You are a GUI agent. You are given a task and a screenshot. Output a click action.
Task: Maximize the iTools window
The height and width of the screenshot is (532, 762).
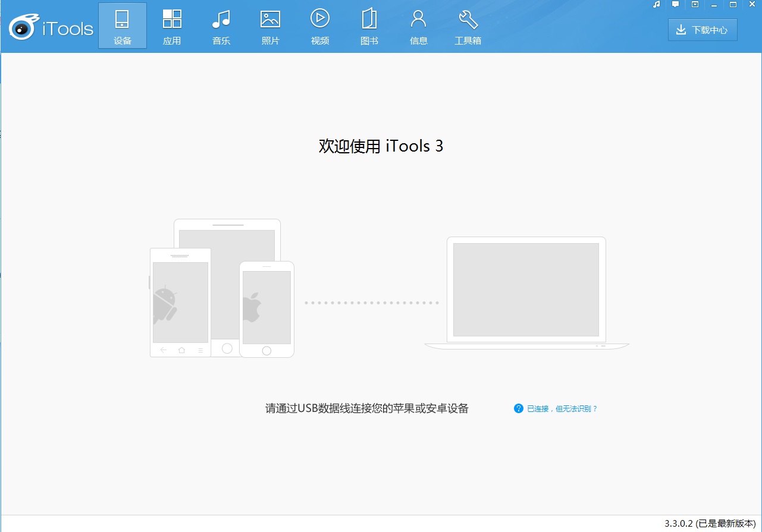733,4
